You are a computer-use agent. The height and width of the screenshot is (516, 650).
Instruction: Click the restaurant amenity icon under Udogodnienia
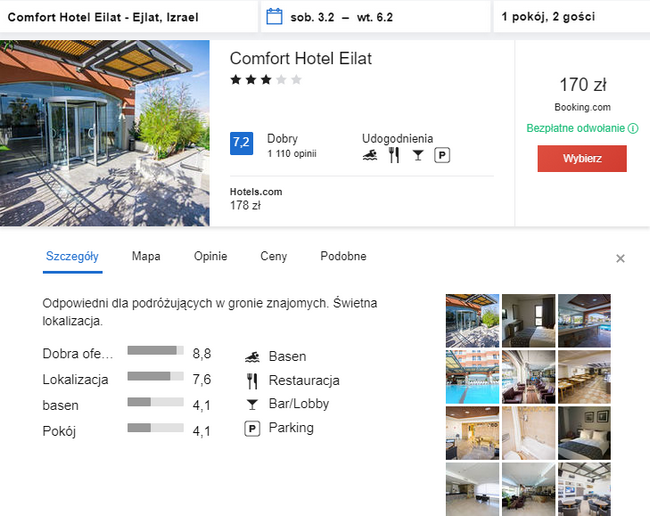coord(394,155)
